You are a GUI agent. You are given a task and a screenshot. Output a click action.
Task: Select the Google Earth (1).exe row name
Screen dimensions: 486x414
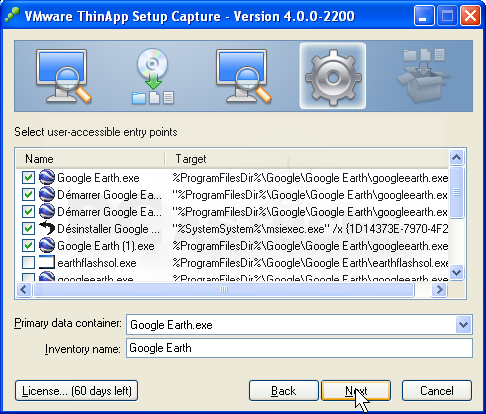click(106, 246)
